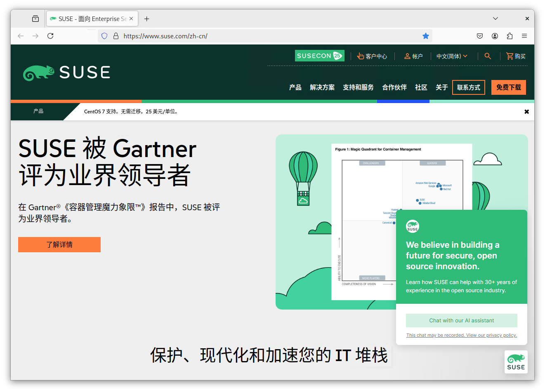Click the SUSE chameleon logo

click(66, 73)
